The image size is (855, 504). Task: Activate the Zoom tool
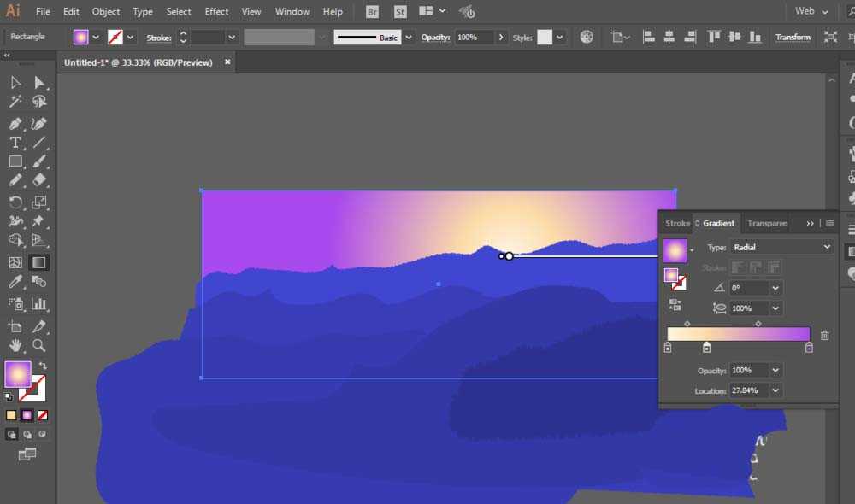(38, 345)
